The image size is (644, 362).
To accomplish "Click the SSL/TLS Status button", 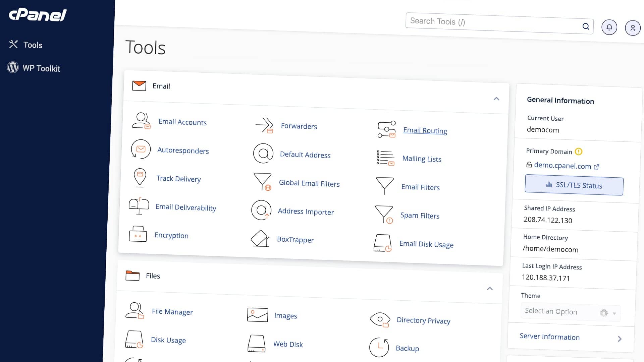I will pyautogui.click(x=574, y=185).
